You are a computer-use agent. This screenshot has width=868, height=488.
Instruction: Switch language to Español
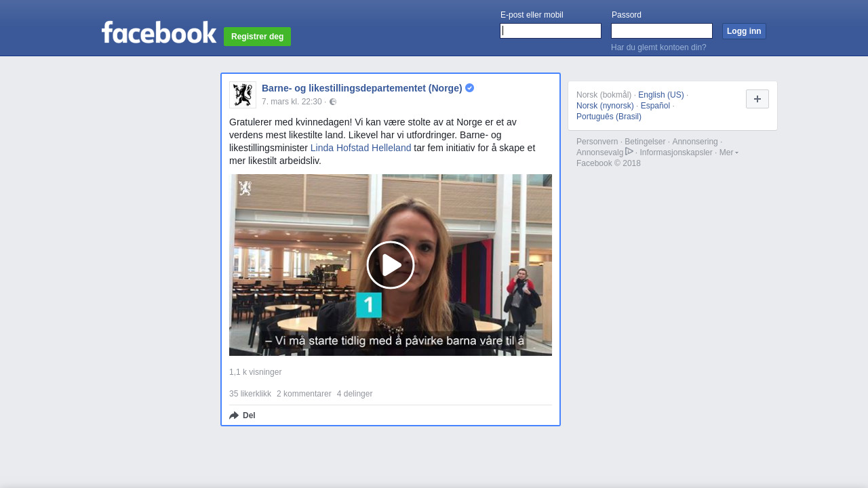[x=655, y=106]
